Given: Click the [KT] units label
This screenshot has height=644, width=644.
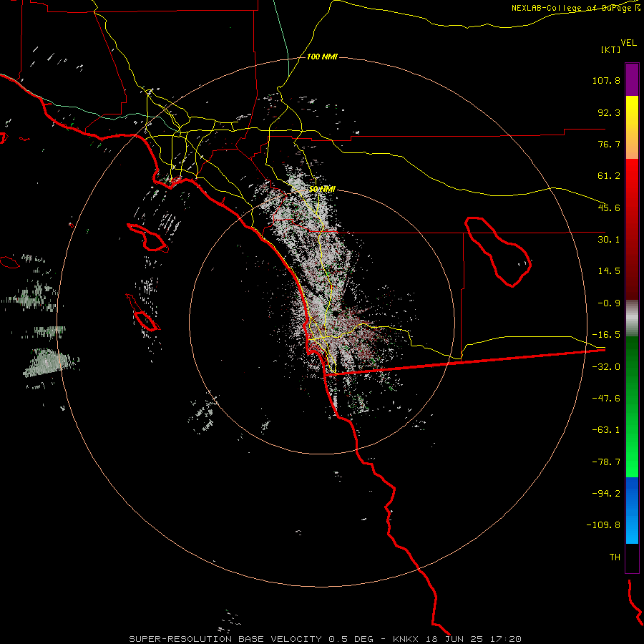Looking at the screenshot, I should (x=611, y=49).
